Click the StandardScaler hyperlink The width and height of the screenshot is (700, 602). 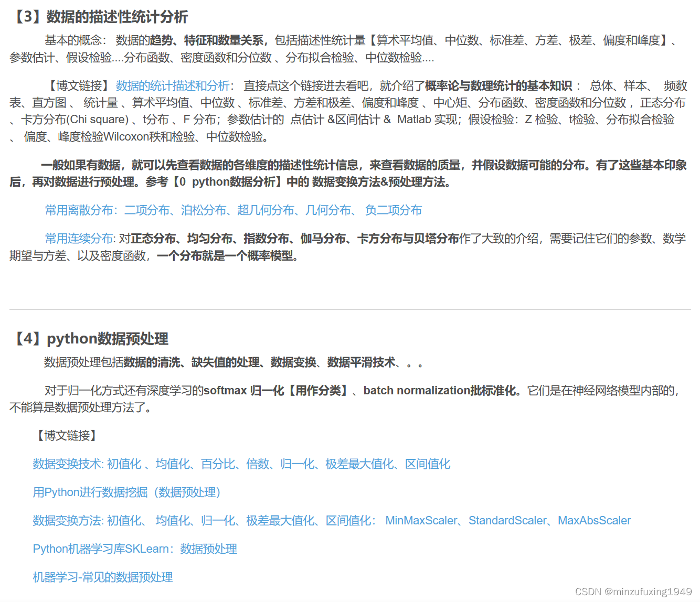click(507, 521)
